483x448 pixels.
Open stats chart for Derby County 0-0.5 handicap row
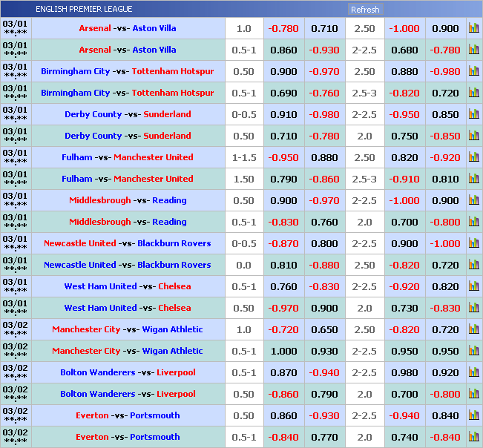click(x=474, y=114)
